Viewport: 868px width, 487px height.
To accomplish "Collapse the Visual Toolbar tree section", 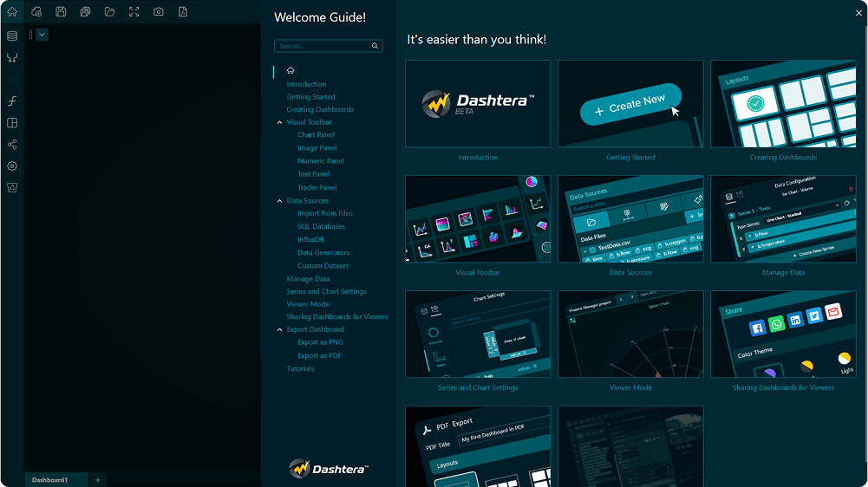I will (279, 122).
